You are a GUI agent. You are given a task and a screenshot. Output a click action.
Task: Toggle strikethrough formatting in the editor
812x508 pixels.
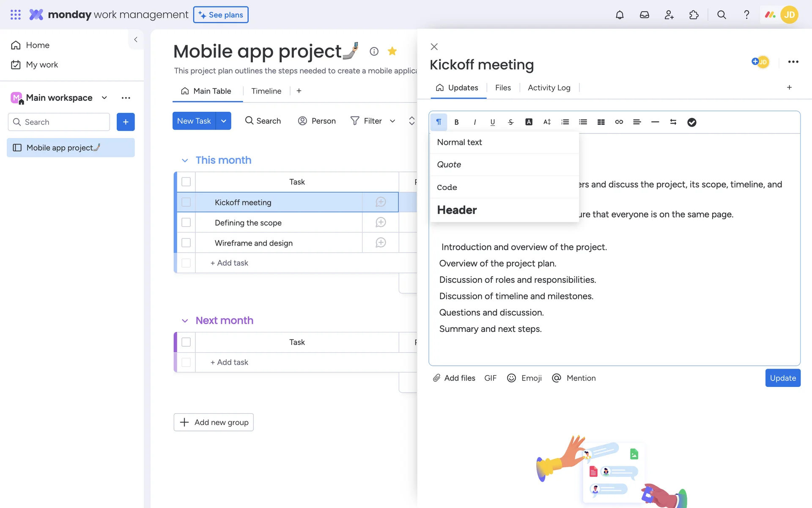(x=510, y=122)
